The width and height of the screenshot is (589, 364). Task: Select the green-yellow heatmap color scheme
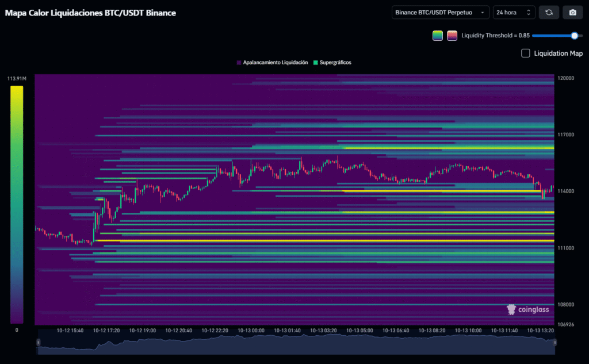tap(438, 36)
